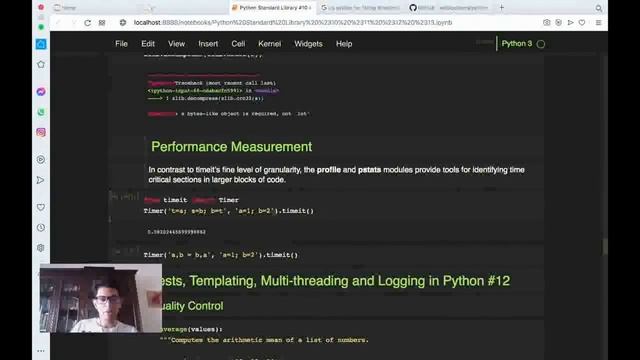Open the View menu
Image resolution: width=640 pixels, height=360 pixels.
(x=176, y=44)
